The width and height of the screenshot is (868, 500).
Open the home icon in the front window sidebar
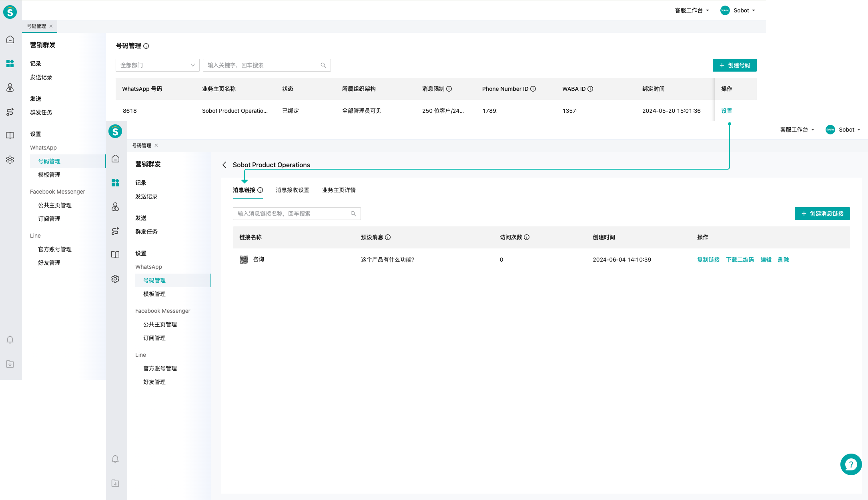115,159
